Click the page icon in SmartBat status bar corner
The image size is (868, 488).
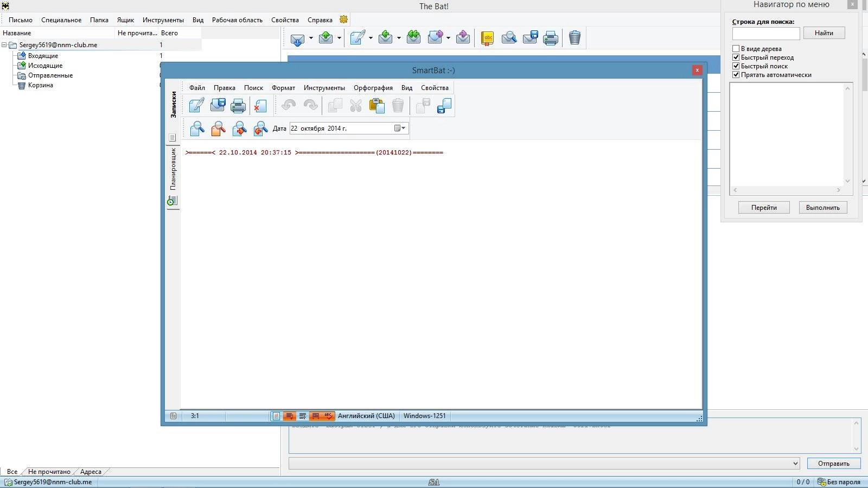(173, 416)
